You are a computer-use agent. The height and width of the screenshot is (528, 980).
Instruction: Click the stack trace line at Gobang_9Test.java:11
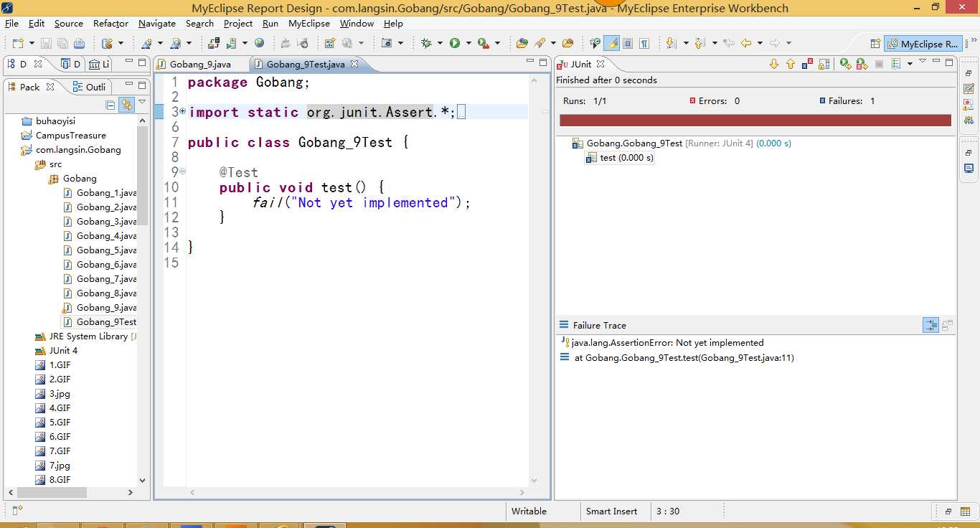tap(684, 357)
